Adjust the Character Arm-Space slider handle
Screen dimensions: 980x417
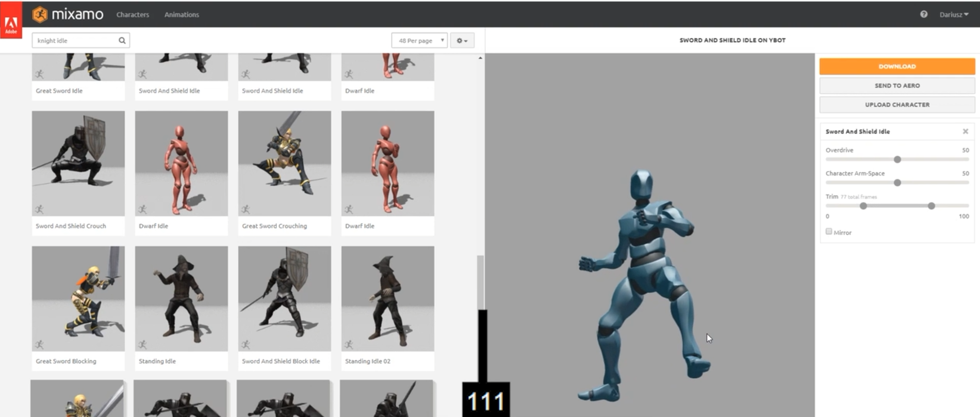tap(897, 183)
